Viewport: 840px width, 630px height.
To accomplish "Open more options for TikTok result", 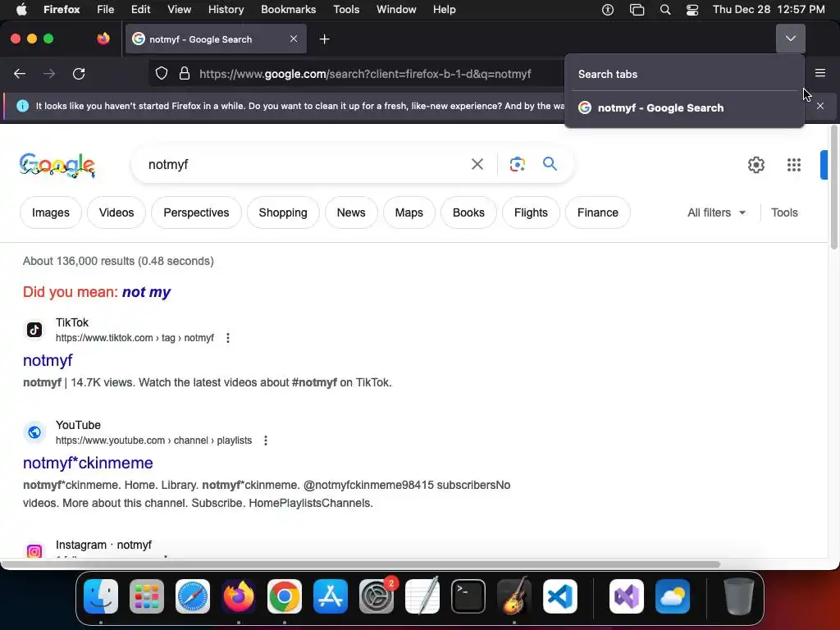I will pos(228,338).
